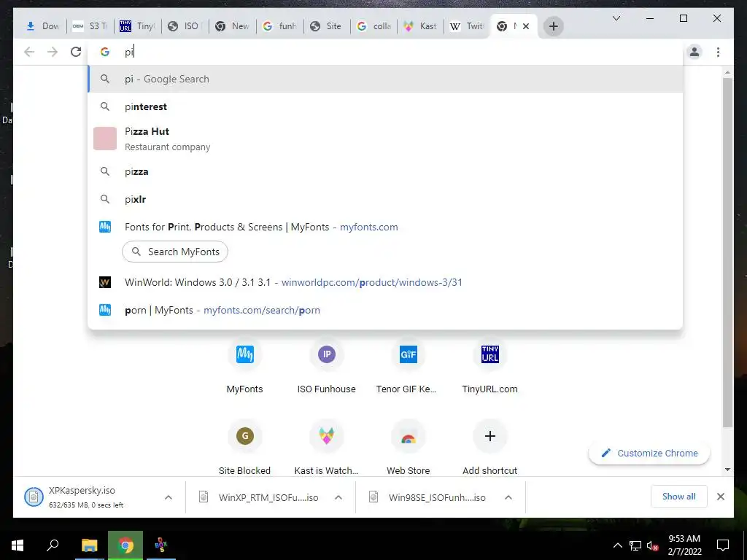Select the pixlr search suggestion
The width and height of the screenshot is (747, 560).
(385, 199)
